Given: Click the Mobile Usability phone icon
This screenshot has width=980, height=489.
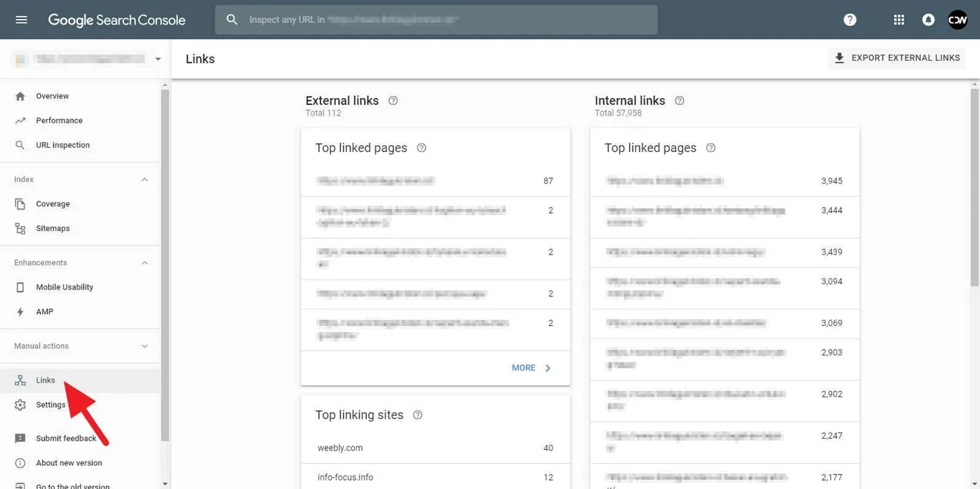Looking at the screenshot, I should [x=20, y=287].
